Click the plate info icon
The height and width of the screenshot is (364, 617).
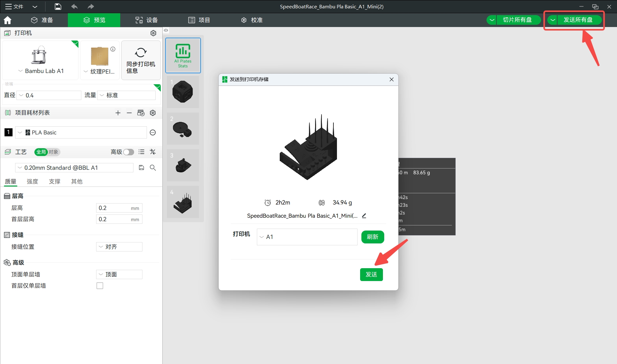coord(113,49)
